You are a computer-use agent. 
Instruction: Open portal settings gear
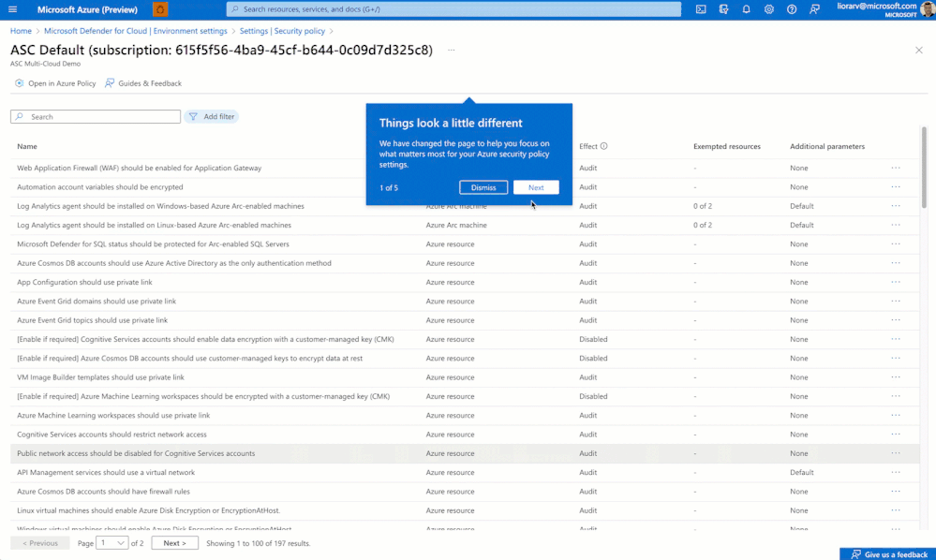[769, 9]
